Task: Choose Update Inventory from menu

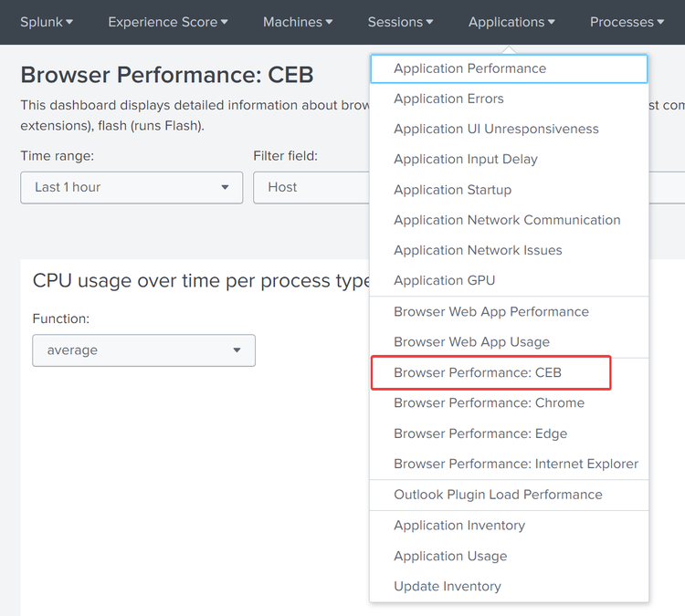Action: coord(509,586)
